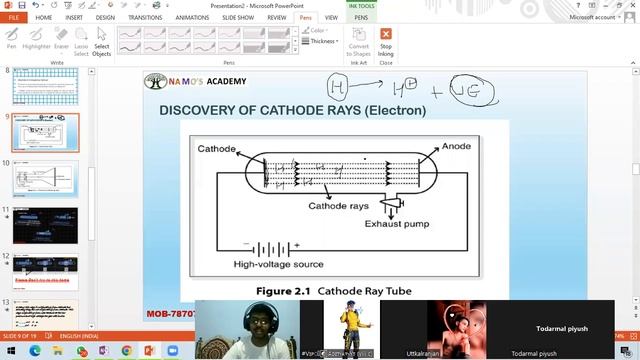Image resolution: width=640 pixels, height=360 pixels.
Task: Open the Customize Quick Access Toolbar dropdown
Action: click(167, 6)
